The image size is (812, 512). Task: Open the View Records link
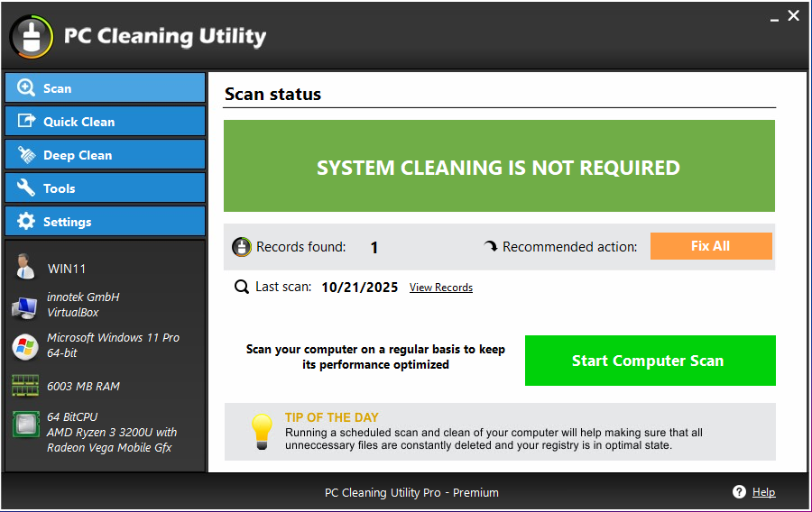pos(440,288)
